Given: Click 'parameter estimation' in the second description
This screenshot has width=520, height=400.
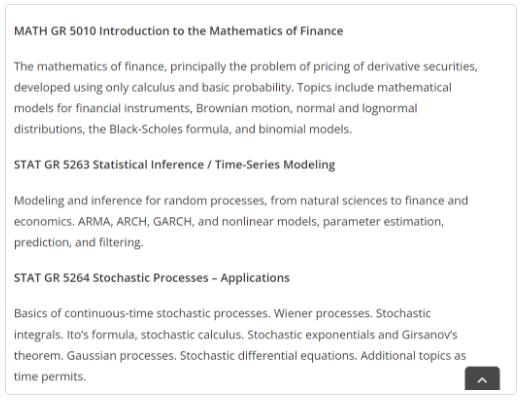Looking at the screenshot, I should 383,222.
